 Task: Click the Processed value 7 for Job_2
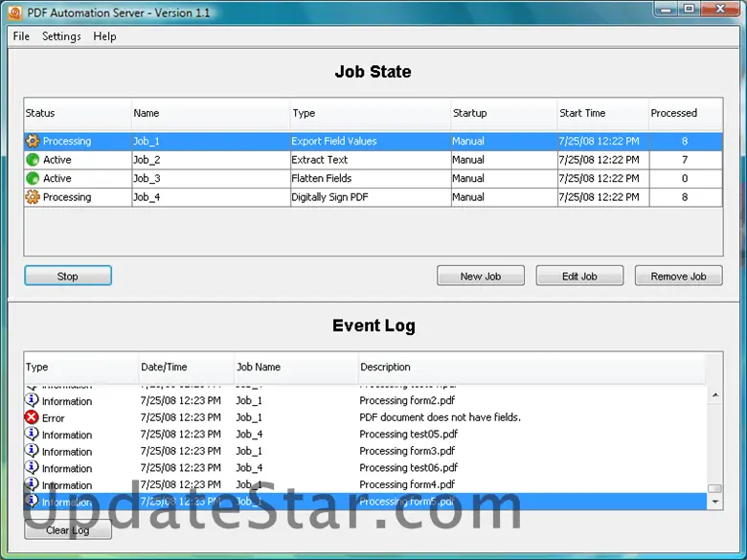686,160
